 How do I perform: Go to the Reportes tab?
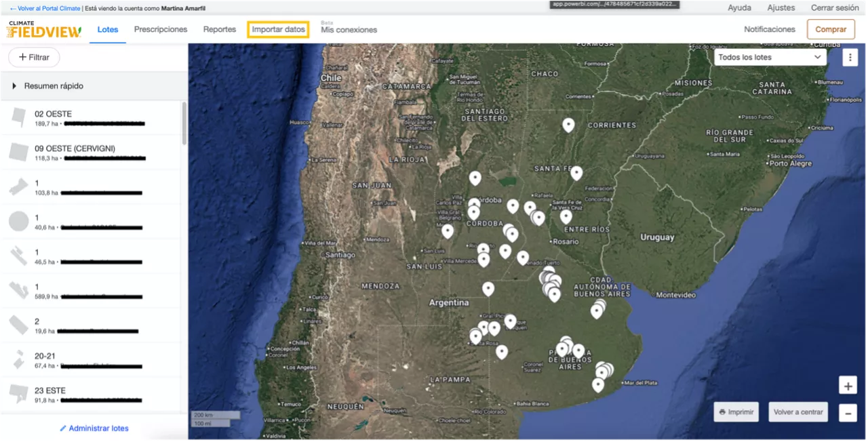click(220, 30)
